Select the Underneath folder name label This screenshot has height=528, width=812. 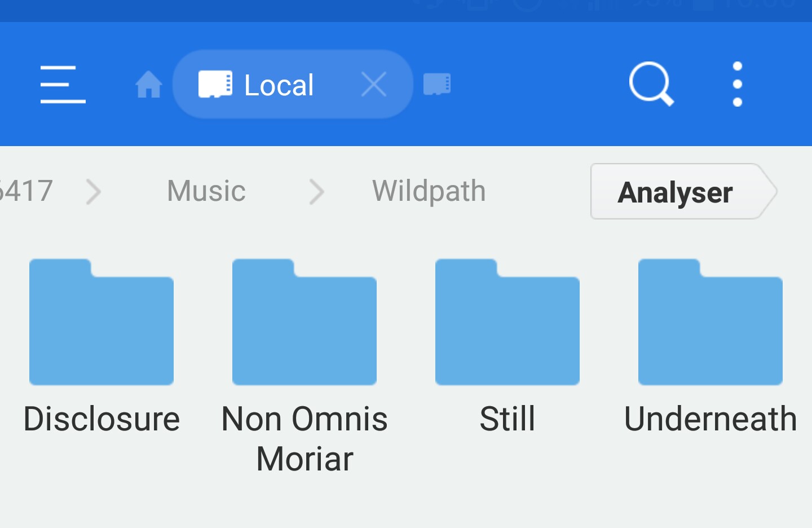coord(710,419)
